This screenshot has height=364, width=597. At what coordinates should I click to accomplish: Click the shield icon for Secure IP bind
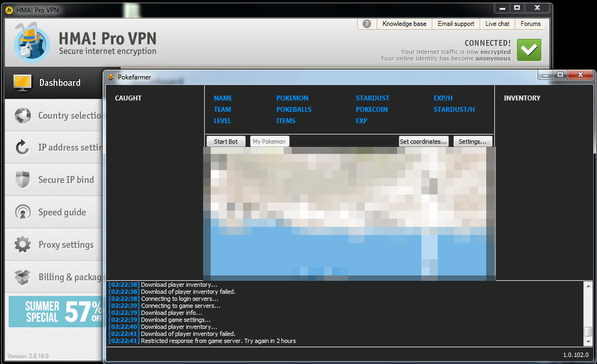[23, 180]
